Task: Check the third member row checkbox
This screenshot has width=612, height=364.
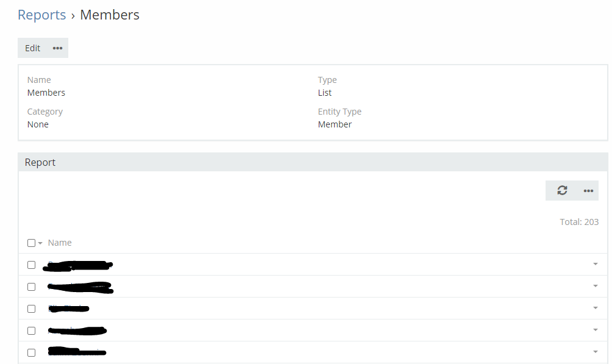Action: coord(31,309)
